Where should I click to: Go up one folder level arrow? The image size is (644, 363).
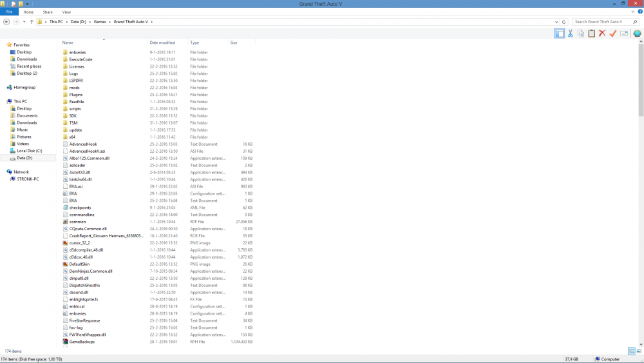(32, 22)
